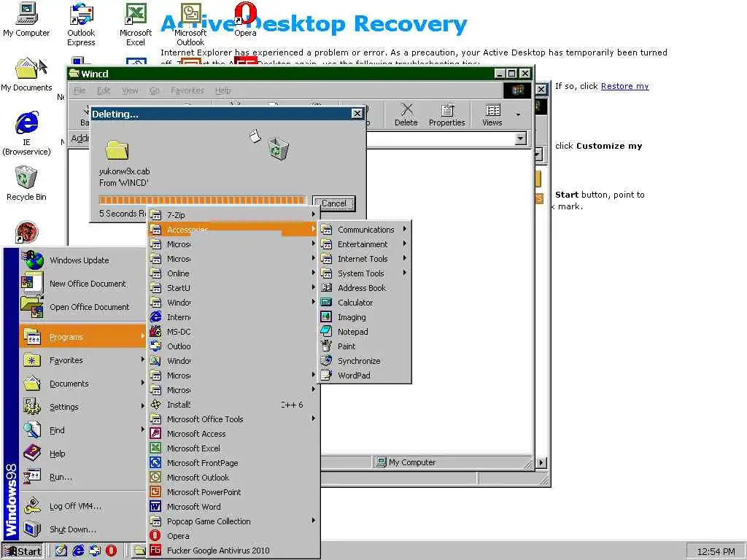The width and height of the screenshot is (747, 560).
Task: Open the Recycle Bin desktop icon
Action: (x=26, y=183)
